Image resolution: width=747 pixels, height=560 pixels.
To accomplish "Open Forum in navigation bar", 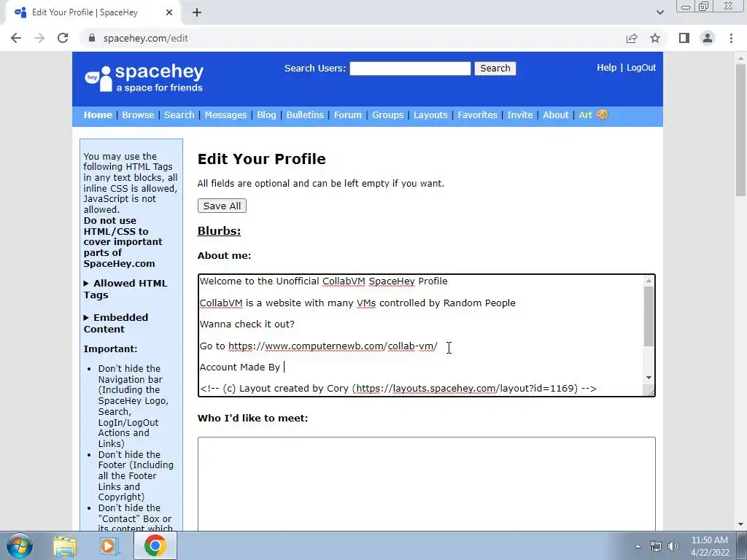I will tap(348, 114).
